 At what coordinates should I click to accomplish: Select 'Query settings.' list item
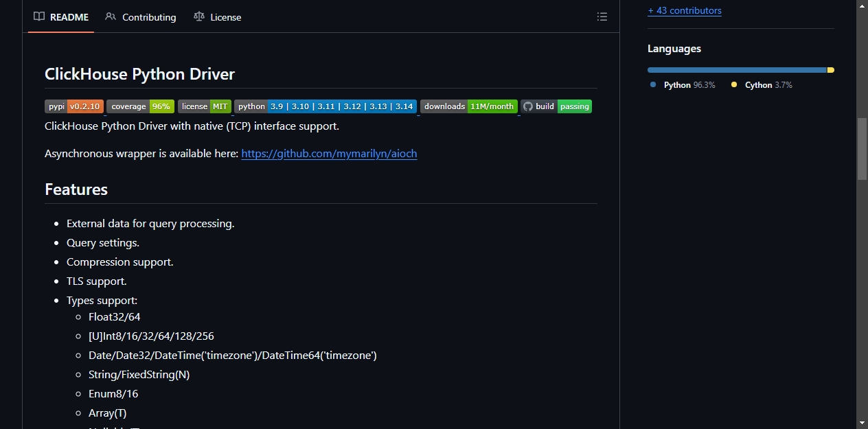pos(103,243)
